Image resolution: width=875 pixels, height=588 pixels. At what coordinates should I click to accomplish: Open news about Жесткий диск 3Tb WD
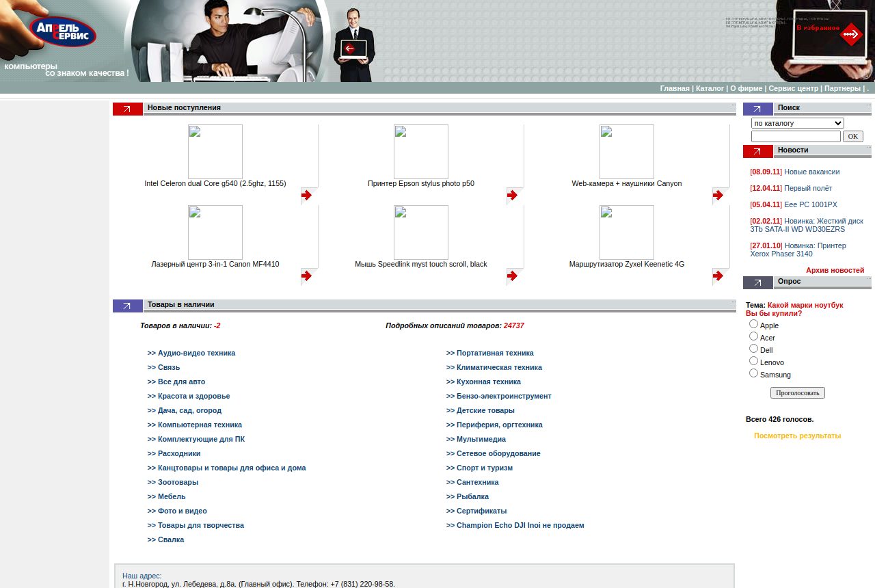pyautogui.click(x=807, y=225)
